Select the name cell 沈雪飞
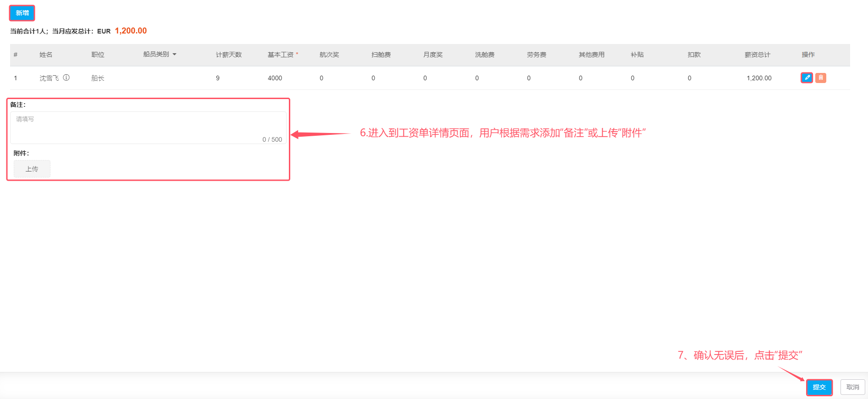The height and width of the screenshot is (399, 868). 49,78
